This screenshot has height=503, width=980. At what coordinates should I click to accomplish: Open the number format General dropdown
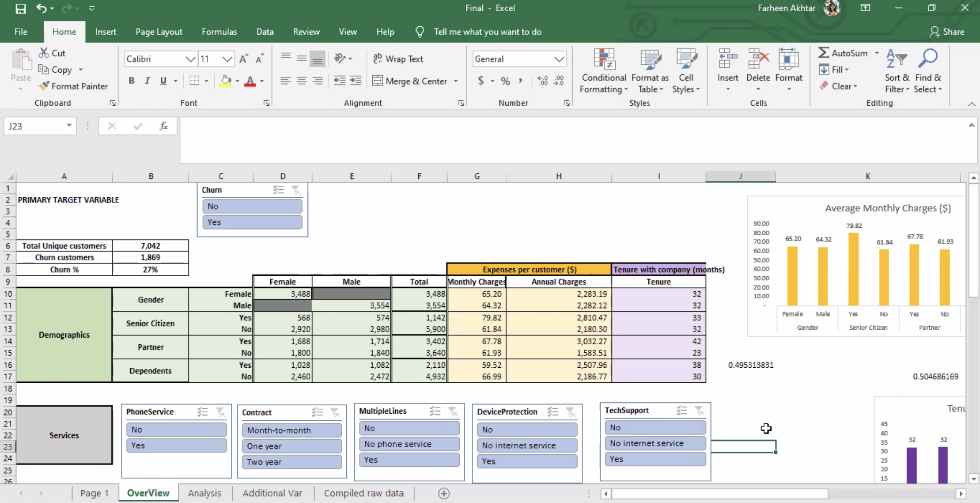(x=559, y=59)
